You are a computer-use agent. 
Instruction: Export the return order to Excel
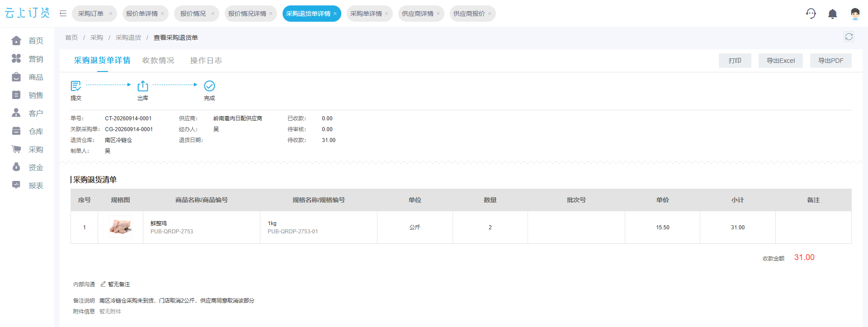coord(781,61)
